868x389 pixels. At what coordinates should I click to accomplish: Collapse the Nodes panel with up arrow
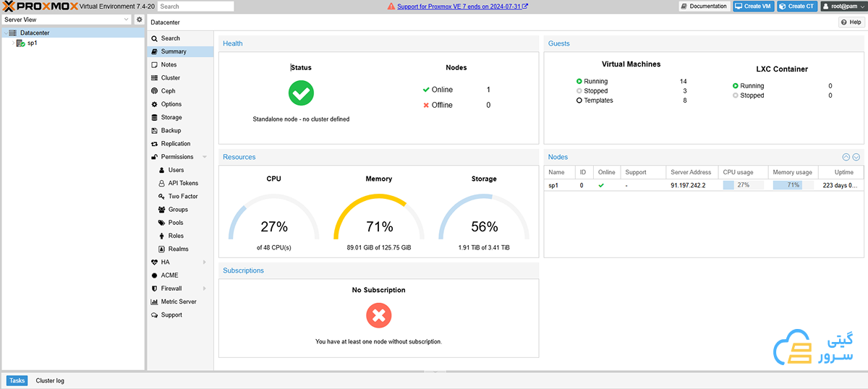click(x=846, y=157)
